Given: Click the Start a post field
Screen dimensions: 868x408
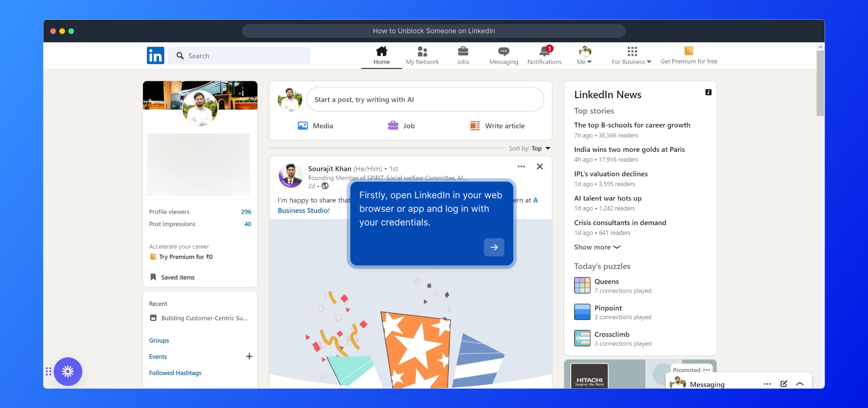Looking at the screenshot, I should click(425, 99).
